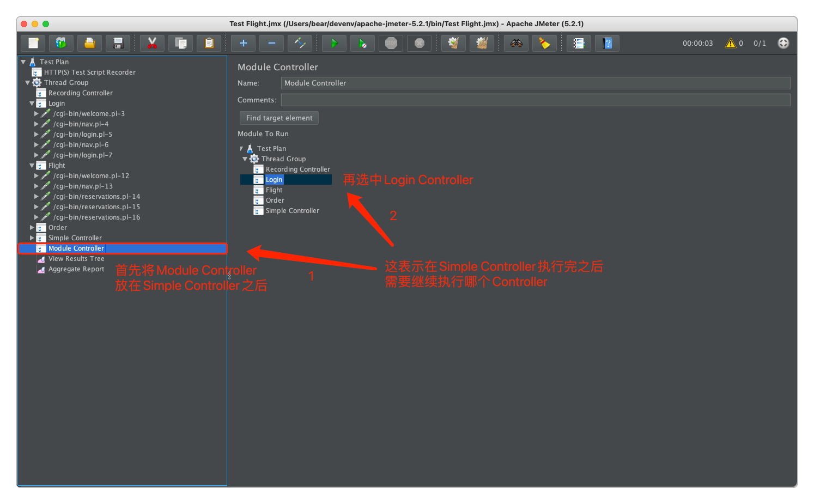Collapse the Login controller in left tree
This screenshot has height=504, width=814.
click(32, 104)
